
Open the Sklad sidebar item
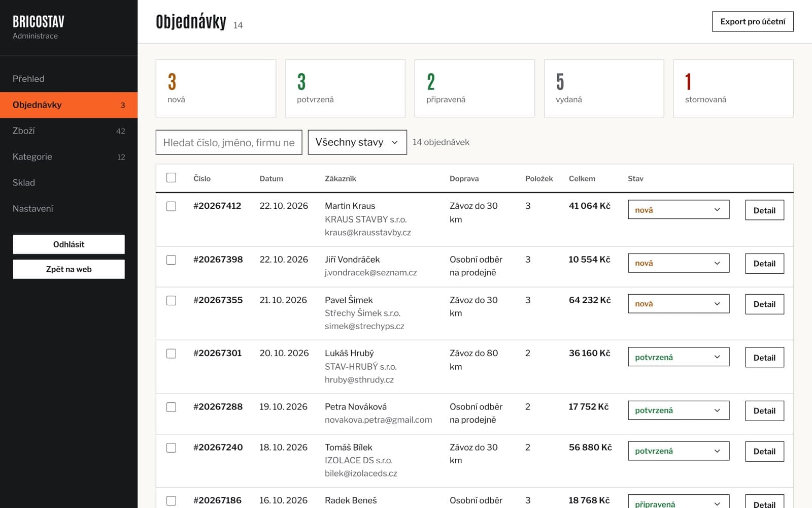[69, 182]
